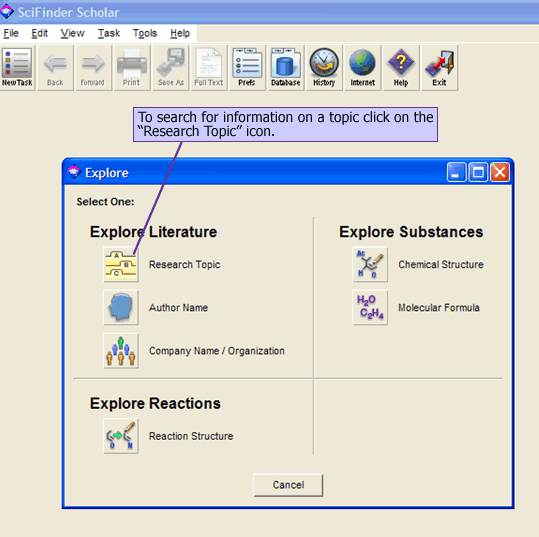Click the Exit door icon
Image resolution: width=539 pixels, height=537 pixels.
click(440, 68)
